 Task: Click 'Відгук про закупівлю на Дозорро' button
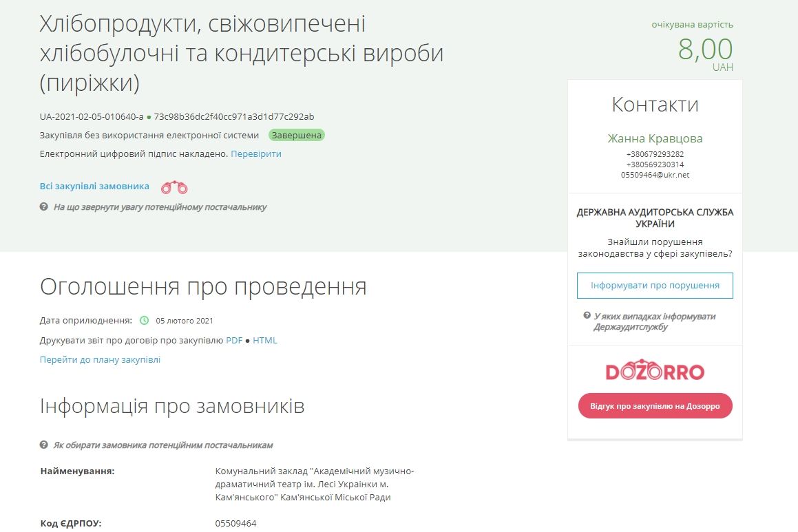click(655, 406)
